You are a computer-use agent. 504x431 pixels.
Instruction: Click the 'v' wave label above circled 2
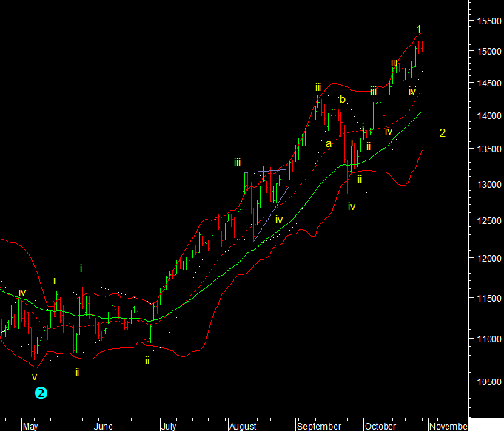(x=34, y=377)
